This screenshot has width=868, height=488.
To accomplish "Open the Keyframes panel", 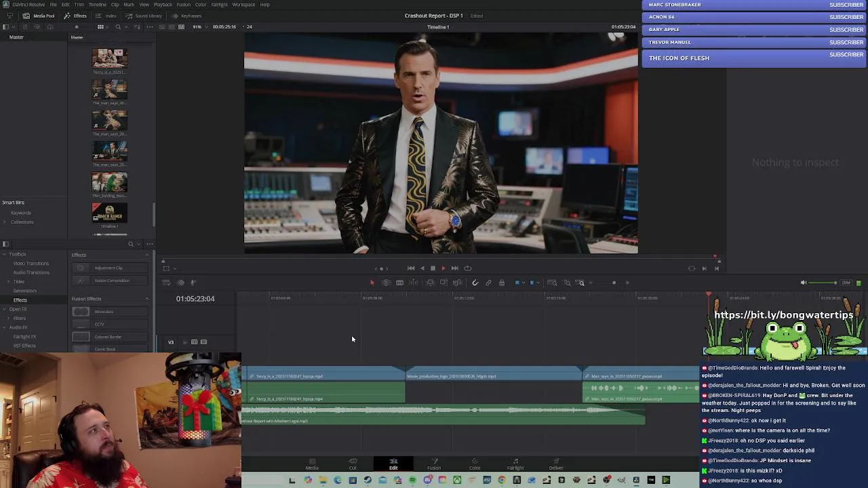I will pos(187,16).
